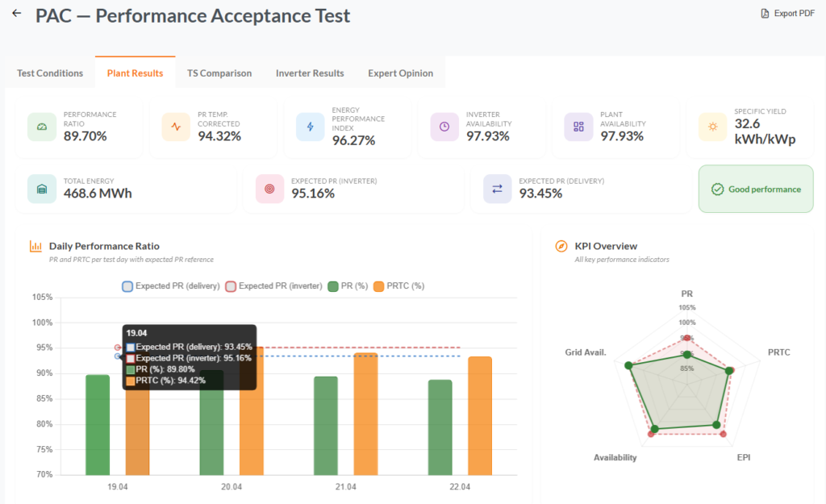Click the Inverter Availability clock icon

click(444, 127)
